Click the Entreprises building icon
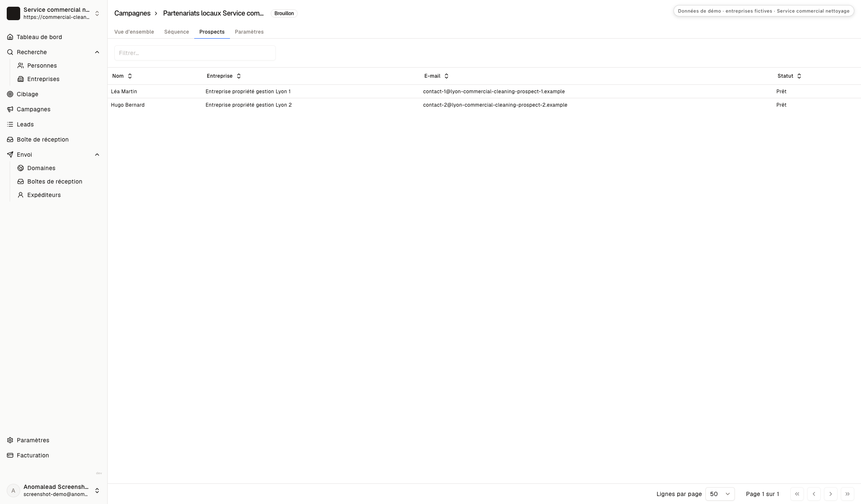861x504 pixels. 21,79
